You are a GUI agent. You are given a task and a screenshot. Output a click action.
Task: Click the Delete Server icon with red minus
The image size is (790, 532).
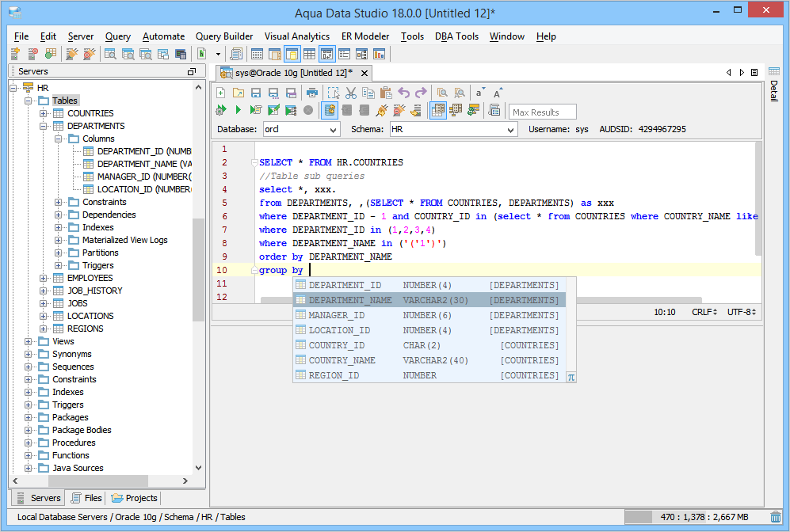[x=33, y=54]
